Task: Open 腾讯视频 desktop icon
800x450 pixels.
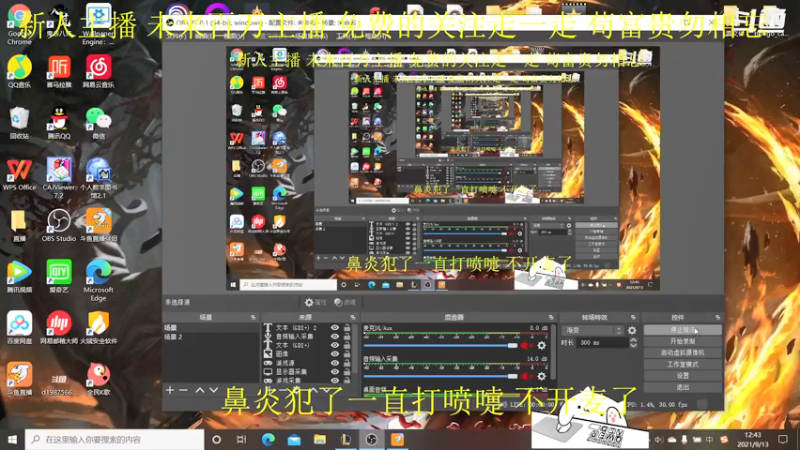Action: pyautogui.click(x=19, y=276)
